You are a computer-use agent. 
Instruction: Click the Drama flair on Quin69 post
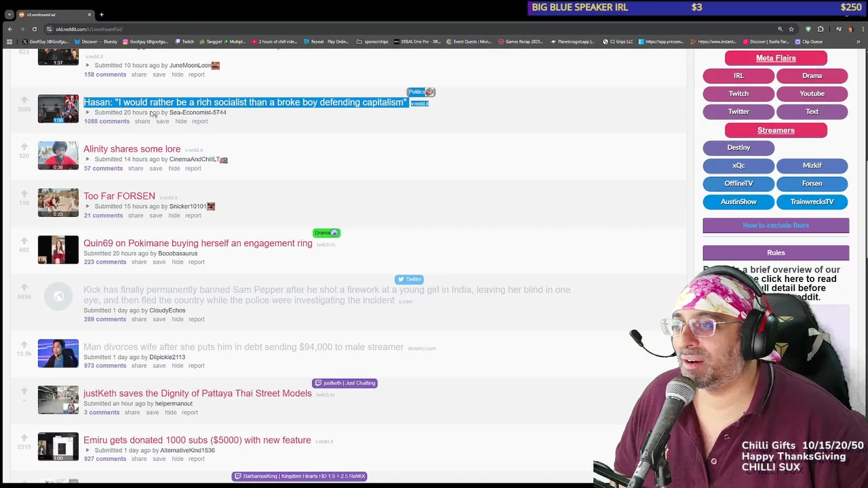(326, 232)
